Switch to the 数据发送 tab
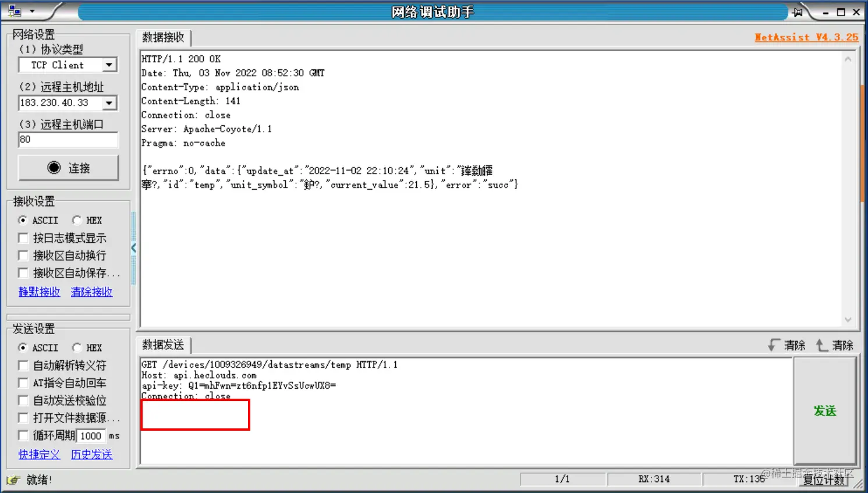Image resolution: width=868 pixels, height=493 pixels. (163, 345)
